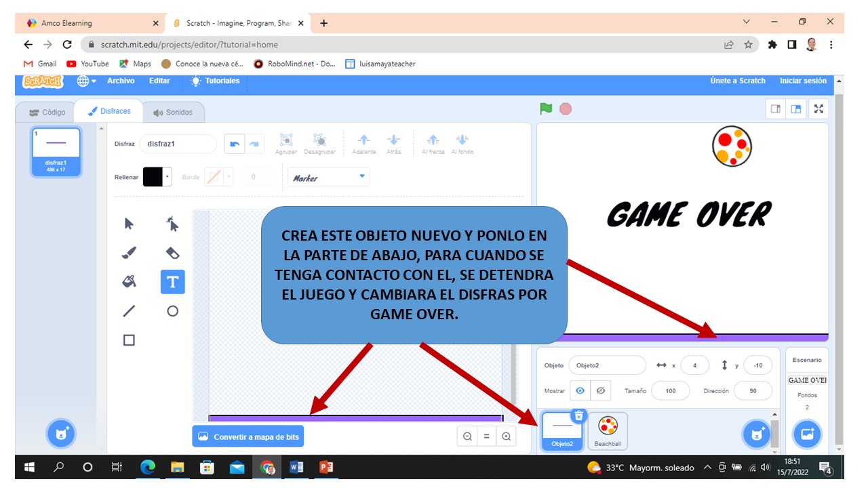868x488 pixels.
Task: Hide the sprite using crossed-eye icon
Action: [601, 390]
